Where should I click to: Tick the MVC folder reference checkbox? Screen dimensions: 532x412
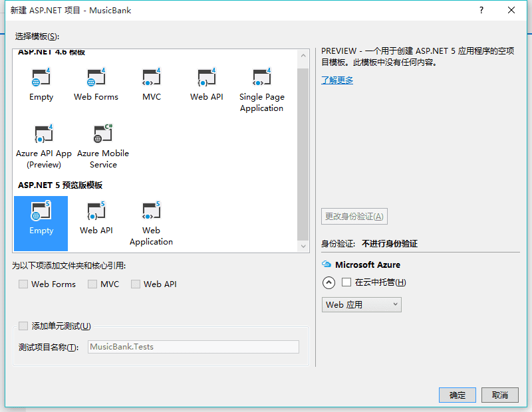[x=92, y=284]
